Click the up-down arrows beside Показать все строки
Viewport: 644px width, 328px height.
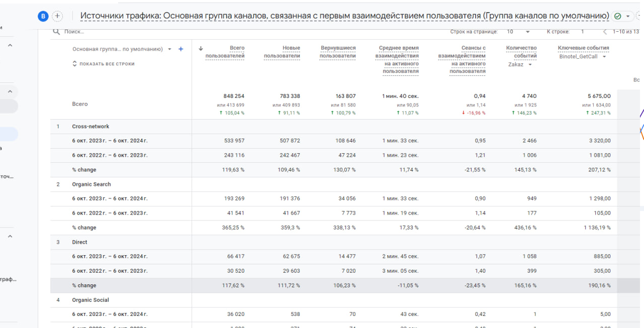coord(75,64)
